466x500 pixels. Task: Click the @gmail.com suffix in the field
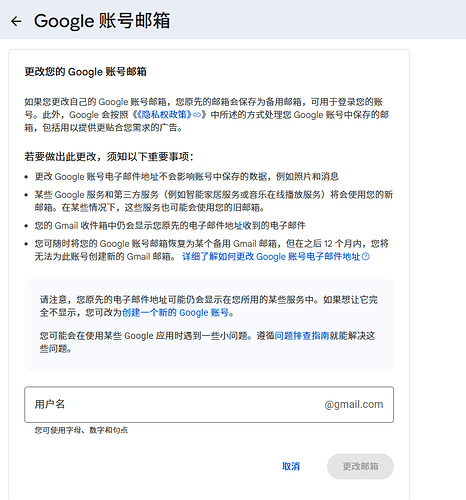pos(354,404)
